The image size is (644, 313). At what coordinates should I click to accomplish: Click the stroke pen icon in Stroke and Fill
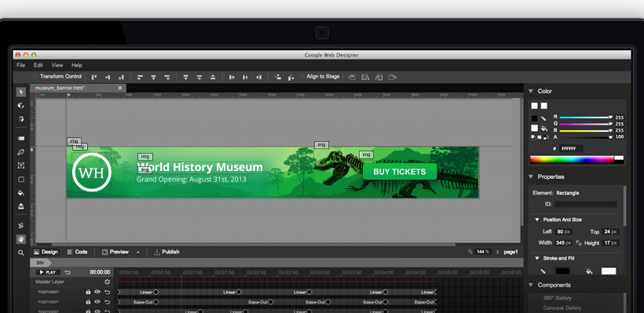[x=543, y=271]
